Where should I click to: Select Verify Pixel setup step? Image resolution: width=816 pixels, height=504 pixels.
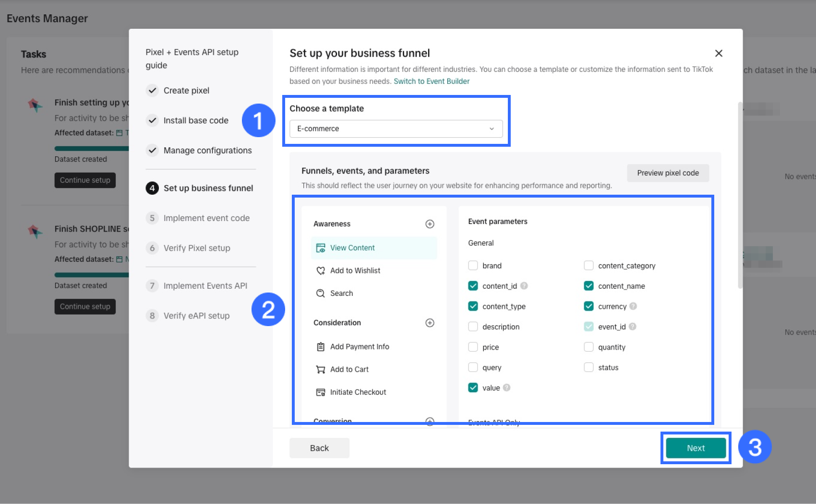pyautogui.click(x=196, y=248)
